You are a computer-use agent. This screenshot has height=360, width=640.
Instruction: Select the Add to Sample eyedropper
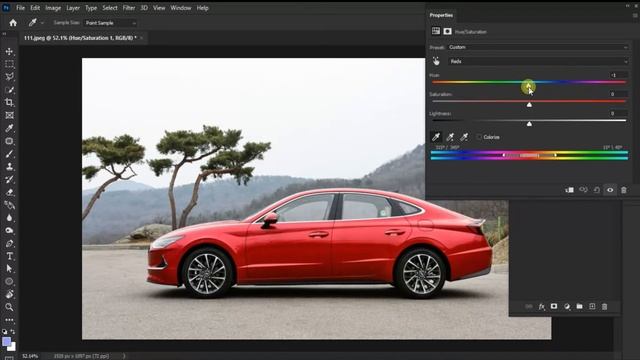(x=450, y=137)
